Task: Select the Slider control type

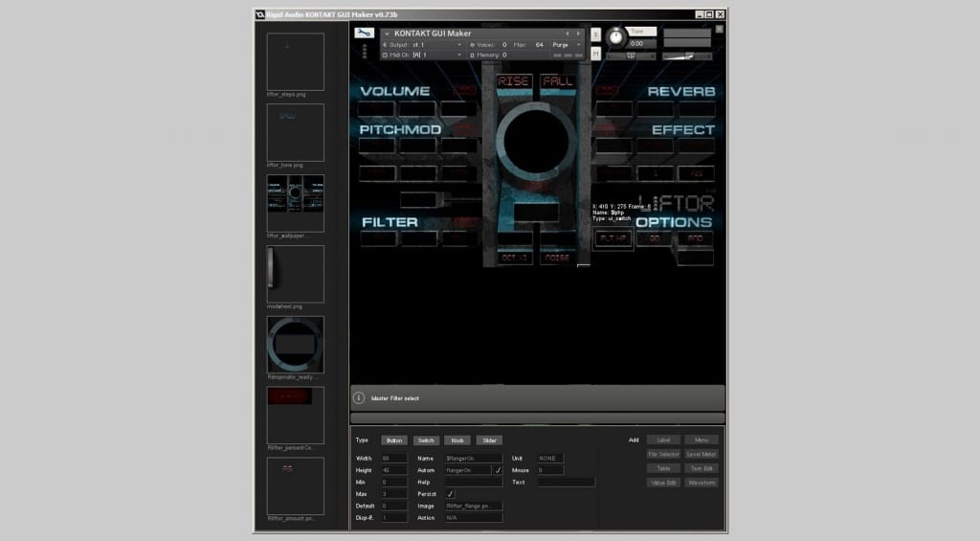Action: click(x=489, y=440)
